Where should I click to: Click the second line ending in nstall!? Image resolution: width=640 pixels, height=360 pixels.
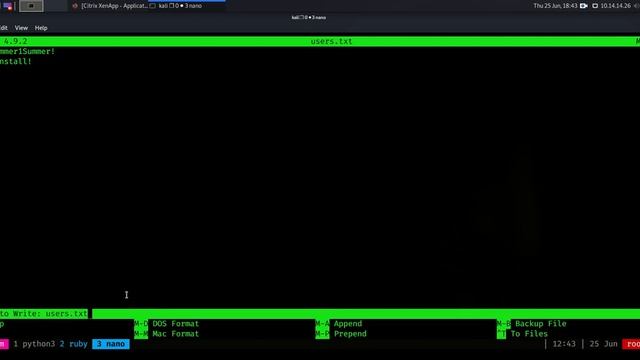(x=16, y=61)
